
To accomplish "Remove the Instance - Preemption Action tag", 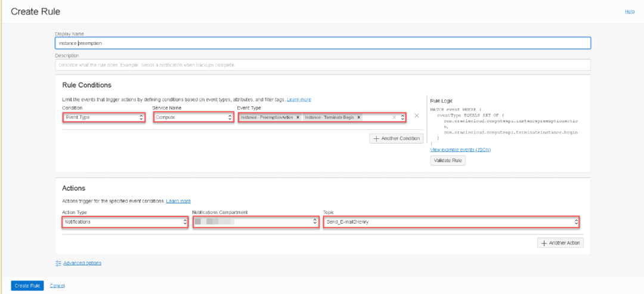I will [298, 117].
